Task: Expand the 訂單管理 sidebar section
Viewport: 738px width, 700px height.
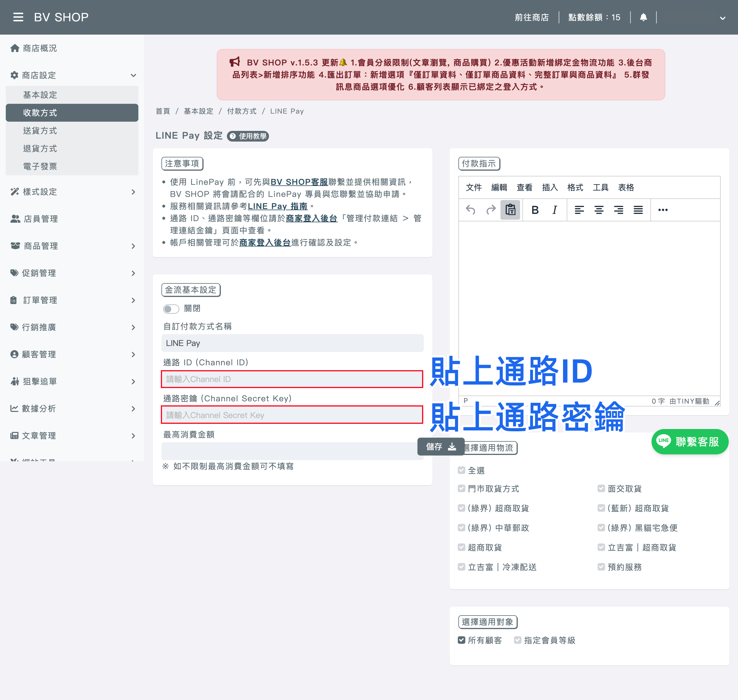Action: point(72,300)
